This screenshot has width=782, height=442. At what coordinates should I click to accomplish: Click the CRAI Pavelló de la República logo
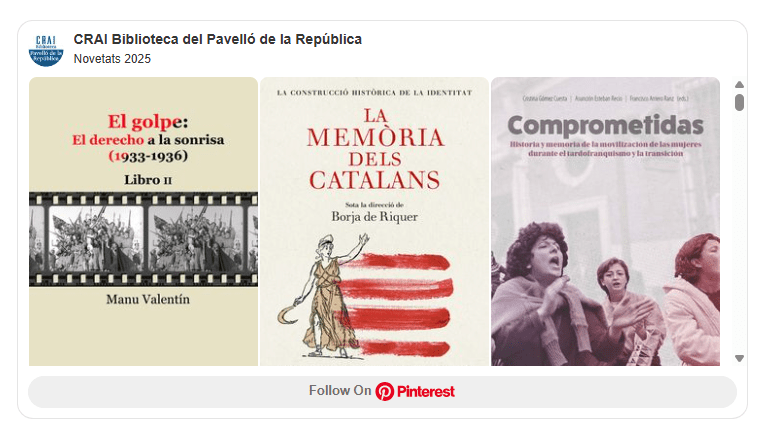[46, 50]
